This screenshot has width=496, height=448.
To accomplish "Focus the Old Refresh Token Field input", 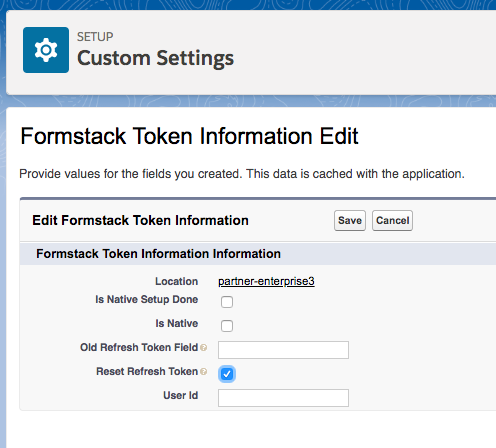I will [x=283, y=350].
